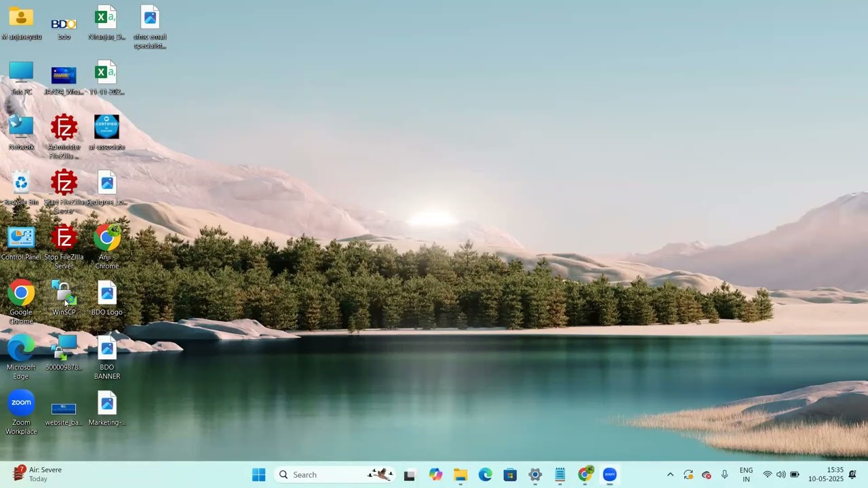Select Microsoft Edge desktop shortcut
The width and height of the screenshot is (868, 488).
pos(21,358)
